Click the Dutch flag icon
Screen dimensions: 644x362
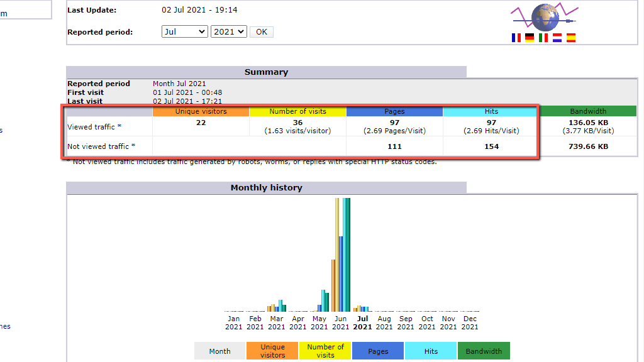click(x=557, y=38)
